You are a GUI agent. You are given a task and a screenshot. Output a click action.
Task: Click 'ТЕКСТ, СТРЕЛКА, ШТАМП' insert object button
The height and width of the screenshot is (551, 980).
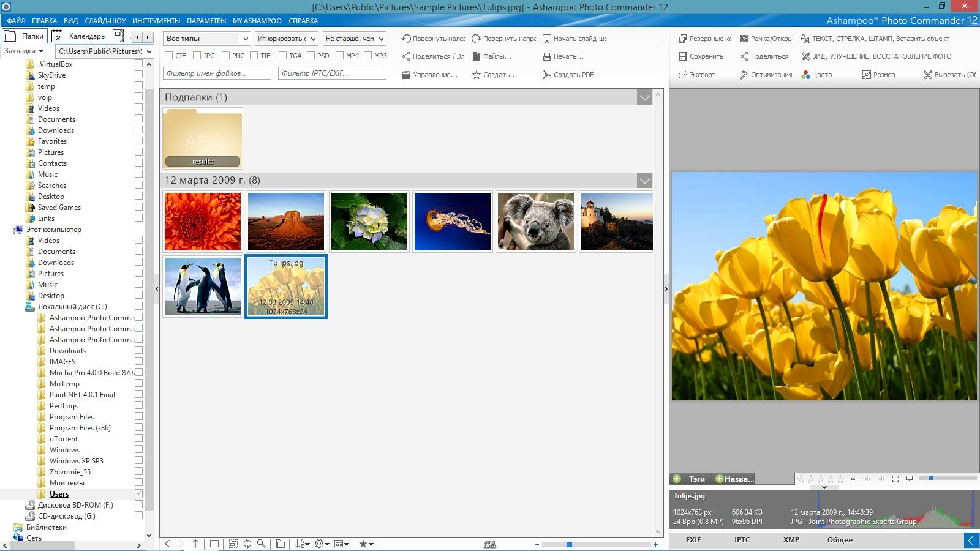coord(875,39)
